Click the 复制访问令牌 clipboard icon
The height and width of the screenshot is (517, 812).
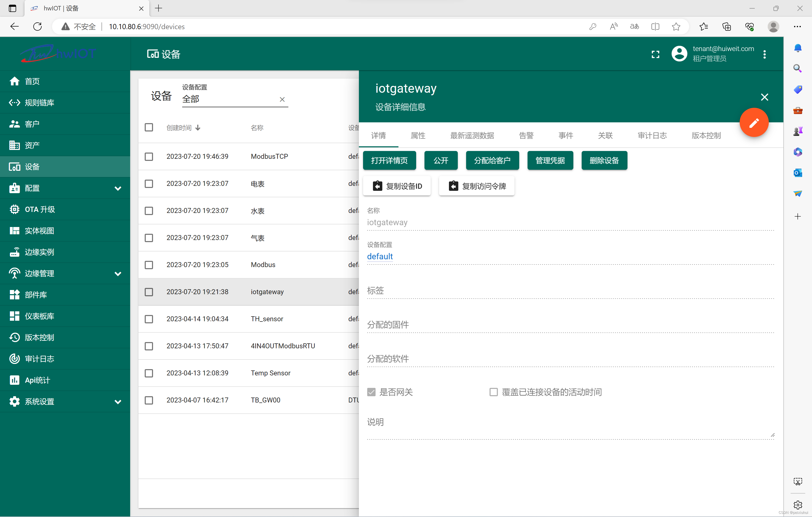tap(453, 186)
